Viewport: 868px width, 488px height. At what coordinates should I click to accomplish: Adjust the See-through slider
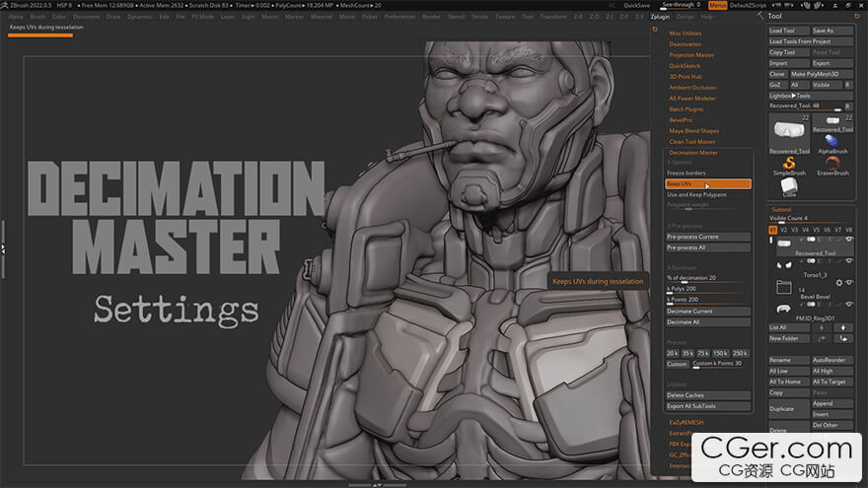(683, 5)
